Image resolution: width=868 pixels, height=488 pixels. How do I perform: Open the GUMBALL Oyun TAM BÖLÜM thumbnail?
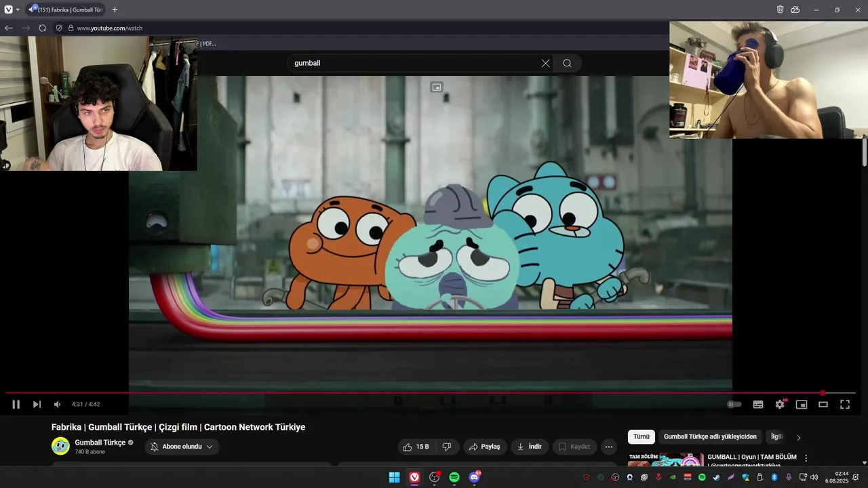(665, 460)
